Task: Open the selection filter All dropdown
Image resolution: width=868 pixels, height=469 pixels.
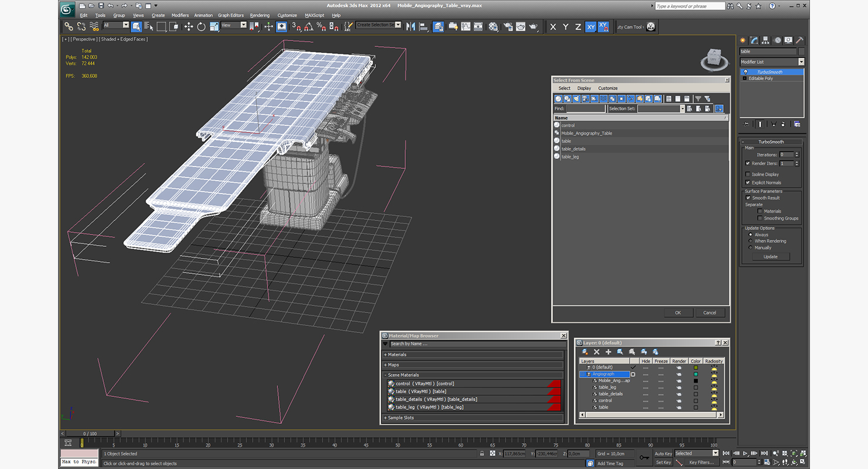Action: pyautogui.click(x=116, y=25)
